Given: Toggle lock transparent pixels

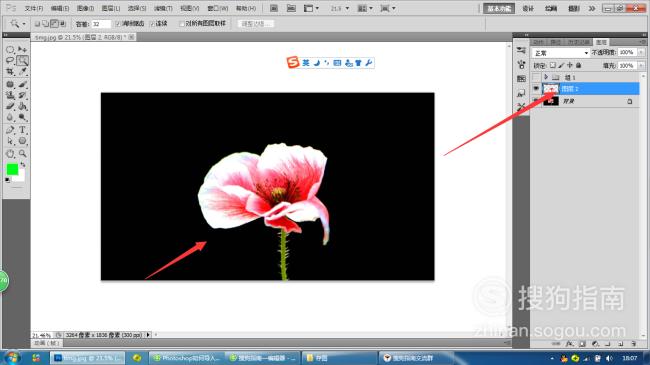Looking at the screenshot, I should (x=553, y=65).
